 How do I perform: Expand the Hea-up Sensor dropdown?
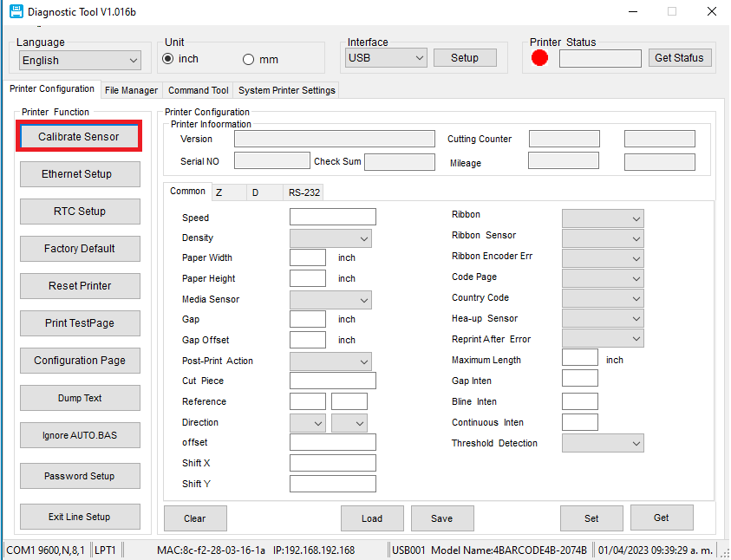pos(603,319)
